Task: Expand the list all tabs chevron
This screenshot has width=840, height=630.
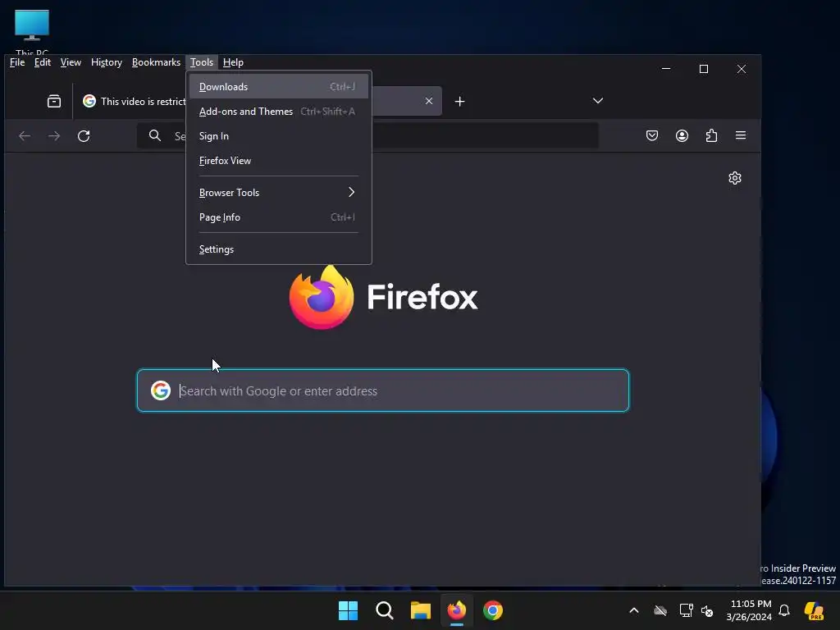Action: coord(598,101)
